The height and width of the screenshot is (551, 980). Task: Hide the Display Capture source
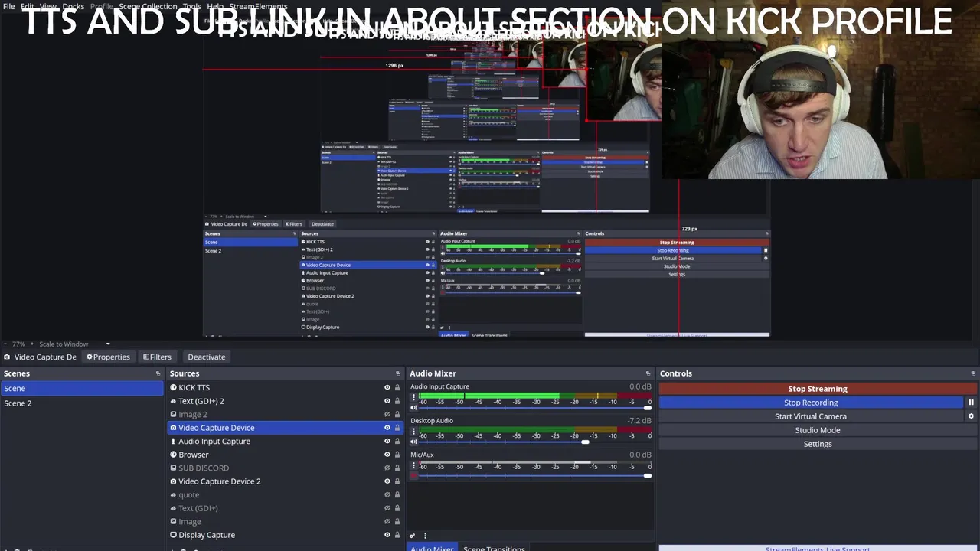tap(387, 535)
